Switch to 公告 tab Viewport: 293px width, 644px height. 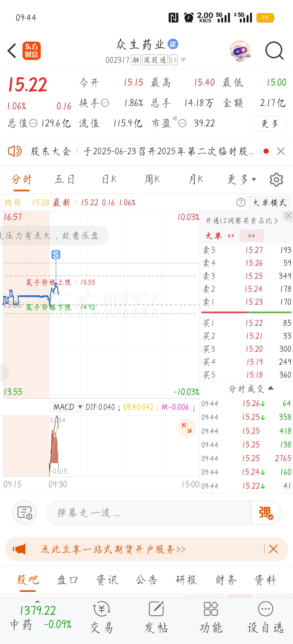pos(147,580)
